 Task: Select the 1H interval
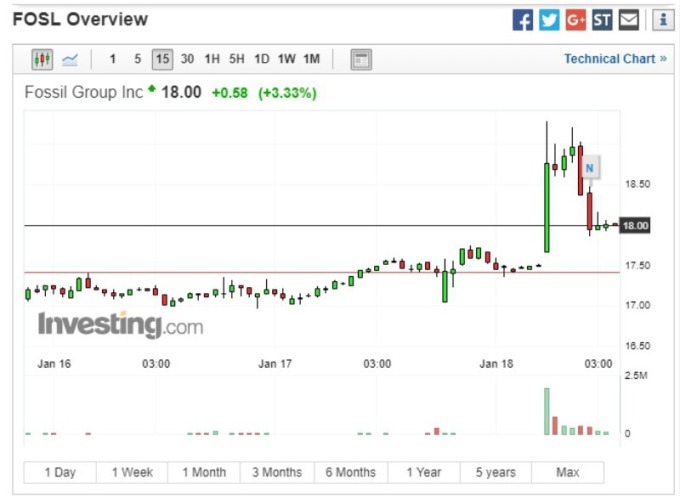click(x=212, y=59)
